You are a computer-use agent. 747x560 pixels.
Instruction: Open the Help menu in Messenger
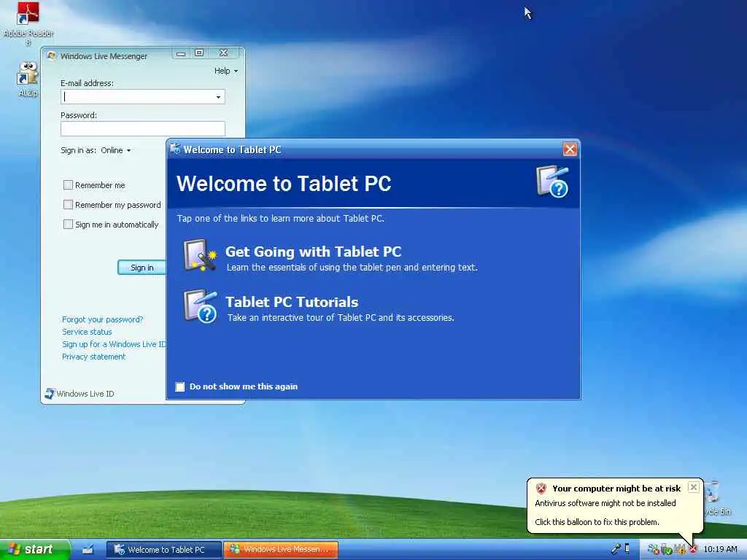[226, 71]
